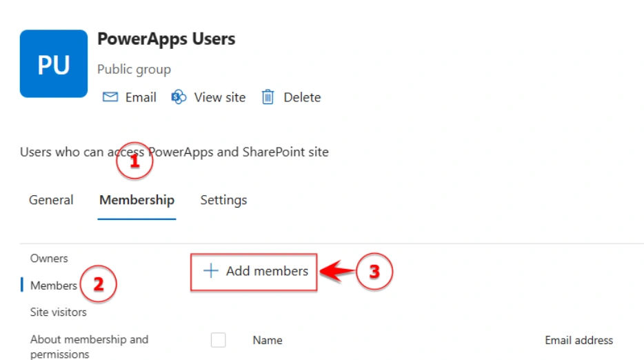This screenshot has height=360, width=644.
Task: Sort by the Name column header
Action: tap(268, 340)
